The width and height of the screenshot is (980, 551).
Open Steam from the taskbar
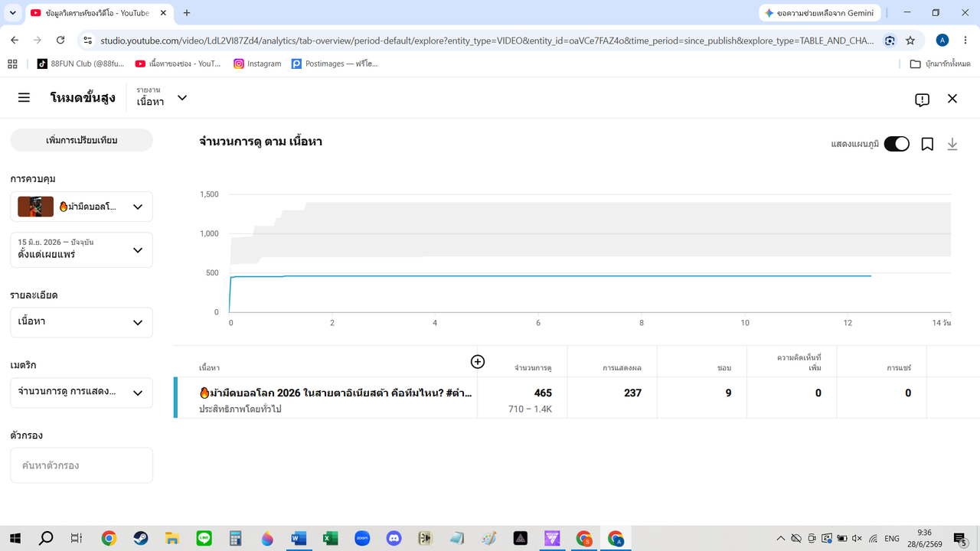(x=140, y=539)
